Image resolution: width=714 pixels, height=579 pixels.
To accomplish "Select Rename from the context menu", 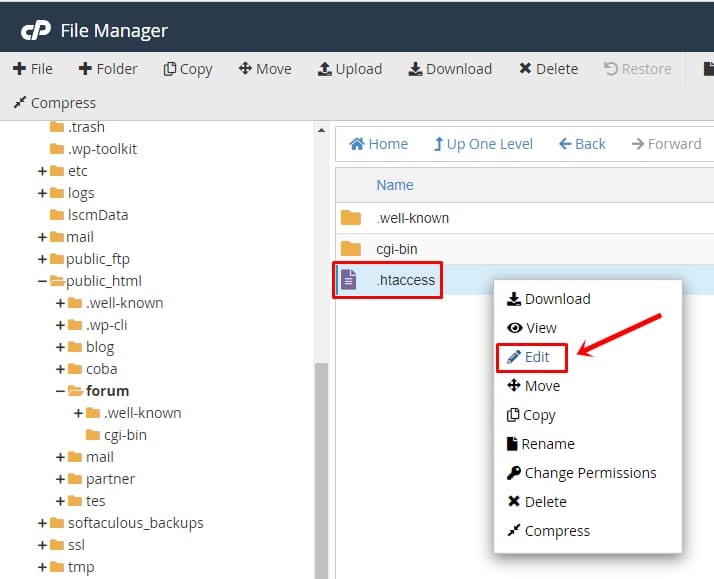I will pos(540,444).
